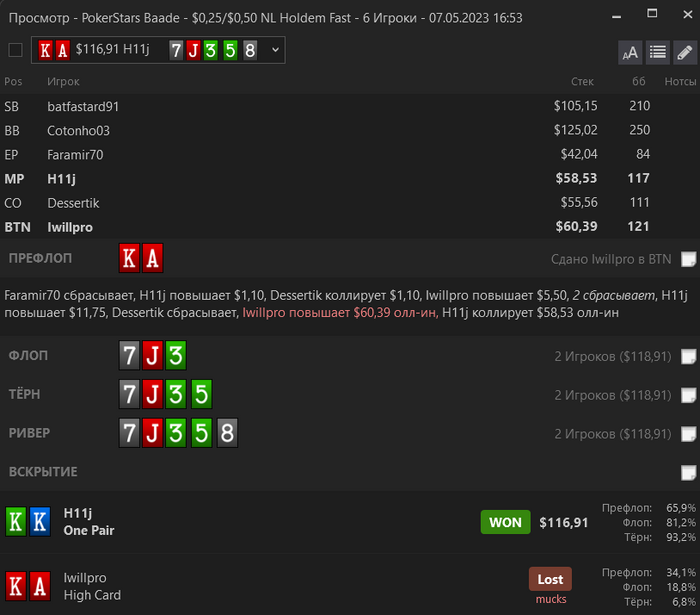Click the 65,9% preflop equity
The image size is (700, 615).
681,508
